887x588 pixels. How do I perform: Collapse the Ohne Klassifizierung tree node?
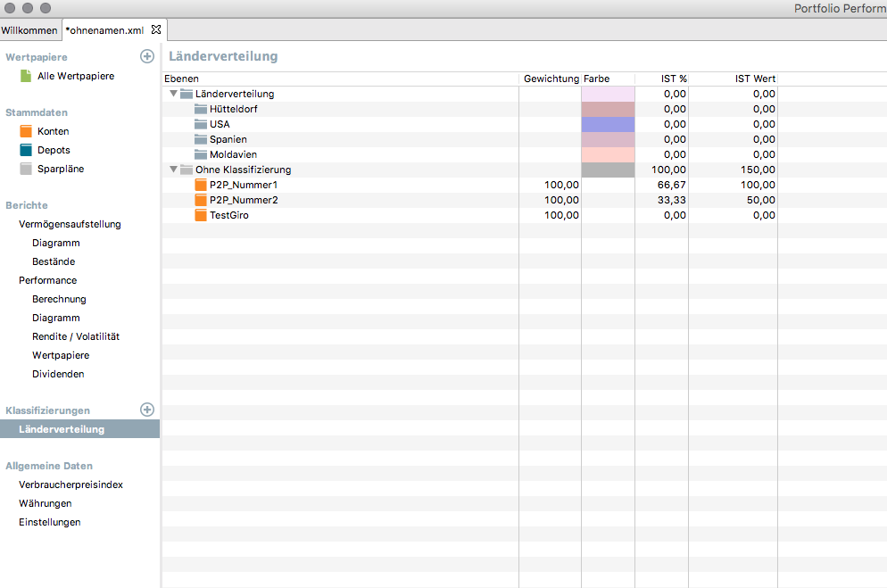tap(174, 169)
